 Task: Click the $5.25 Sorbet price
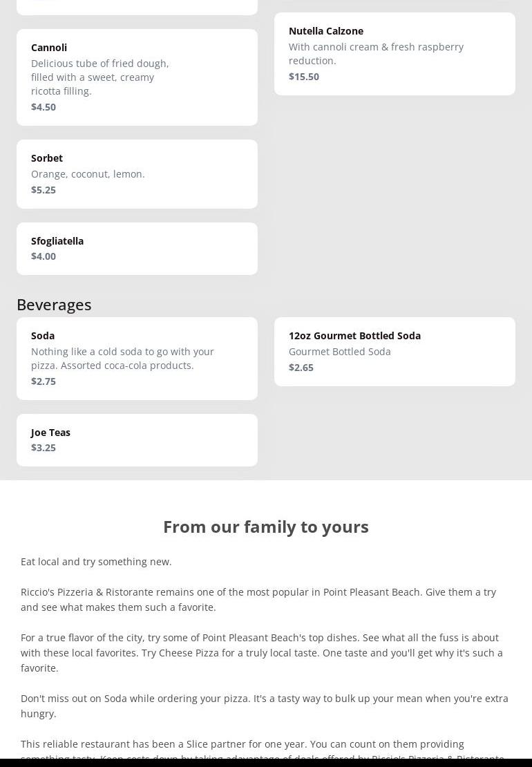pyautogui.click(x=44, y=190)
